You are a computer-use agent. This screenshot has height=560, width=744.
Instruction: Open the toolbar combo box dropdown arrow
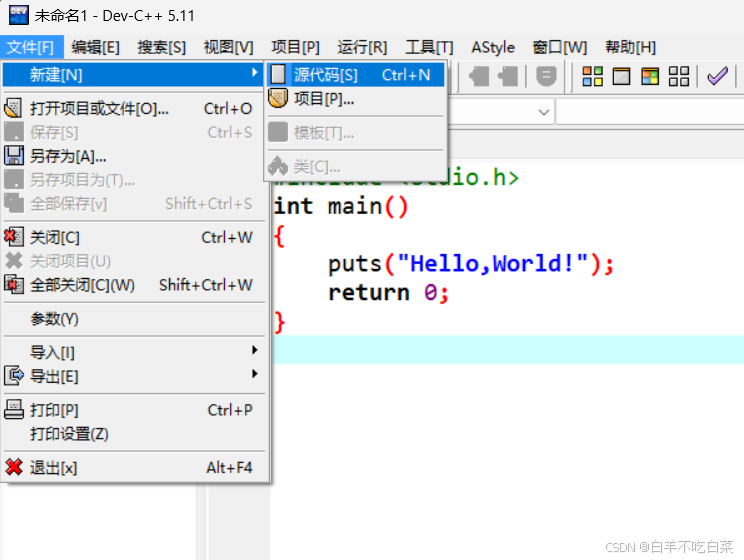(x=544, y=112)
